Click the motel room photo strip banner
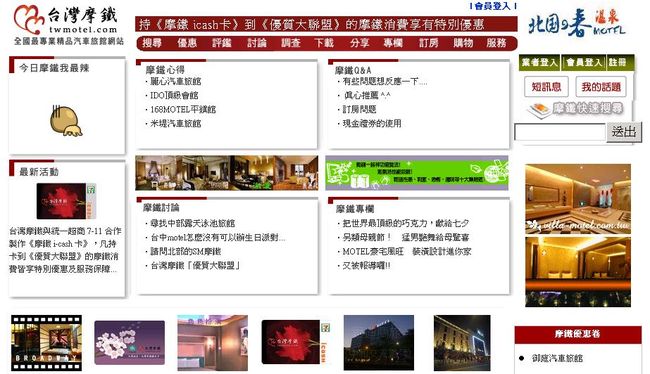This screenshot has width=650, height=374. tap(227, 173)
